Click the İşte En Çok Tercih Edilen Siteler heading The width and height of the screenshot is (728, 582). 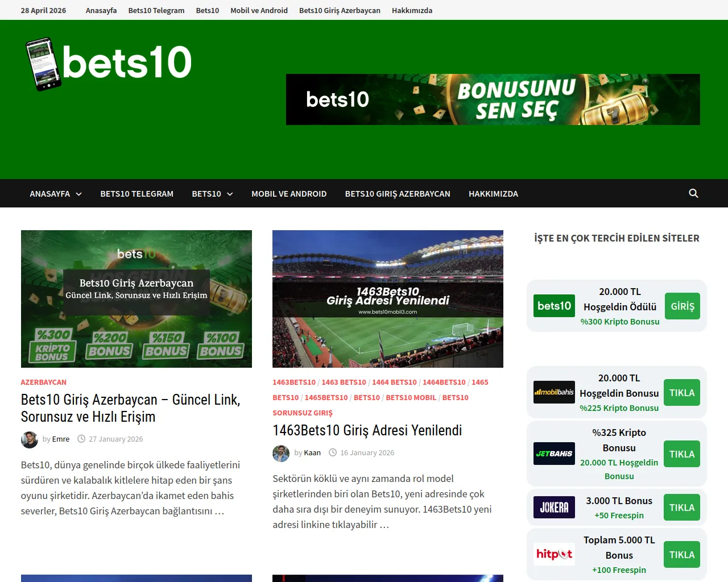(x=617, y=238)
